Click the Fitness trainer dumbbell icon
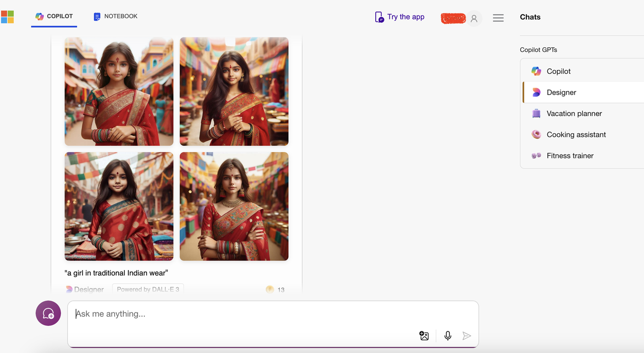This screenshot has height=353, width=644. (536, 156)
